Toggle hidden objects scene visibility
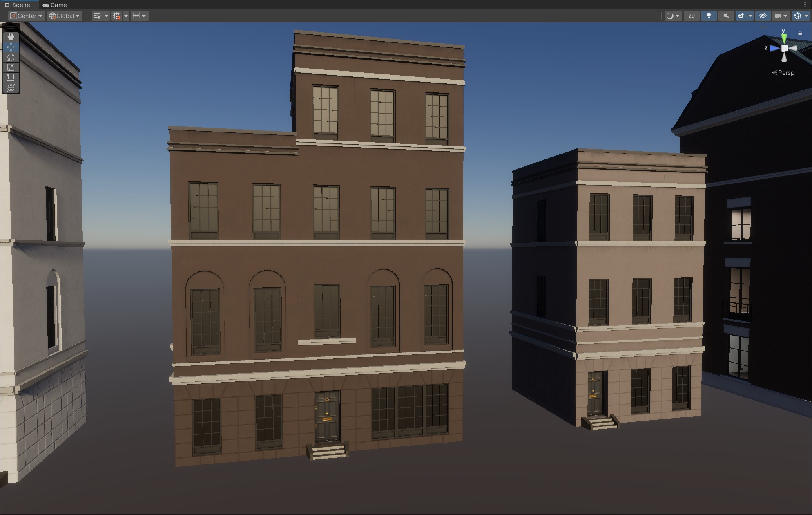Screen dimensions: 812x515 click(763, 16)
